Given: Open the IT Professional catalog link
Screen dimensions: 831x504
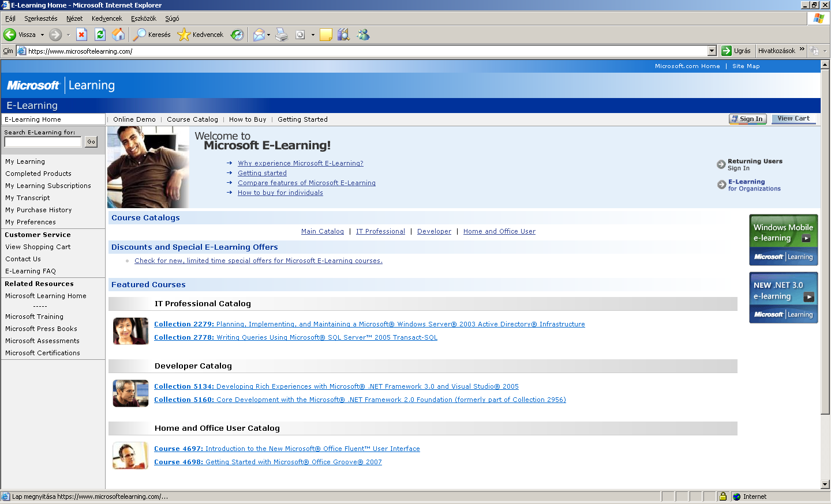Looking at the screenshot, I should 380,231.
